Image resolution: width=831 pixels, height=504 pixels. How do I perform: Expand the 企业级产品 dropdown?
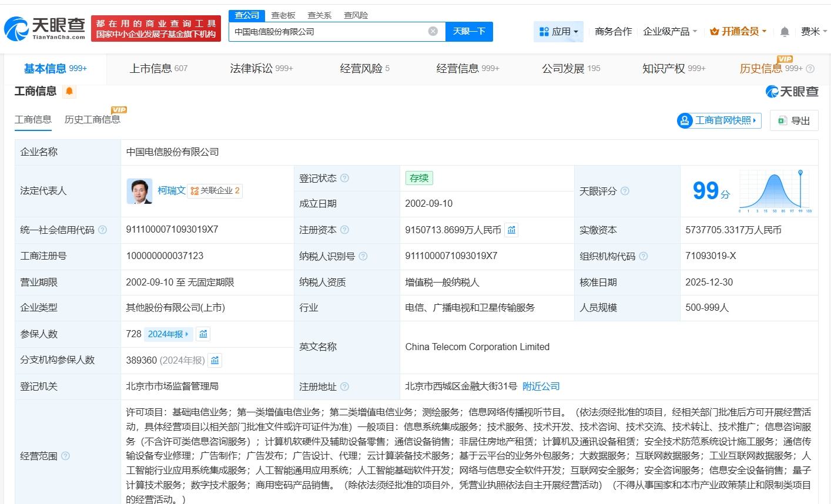coord(670,32)
